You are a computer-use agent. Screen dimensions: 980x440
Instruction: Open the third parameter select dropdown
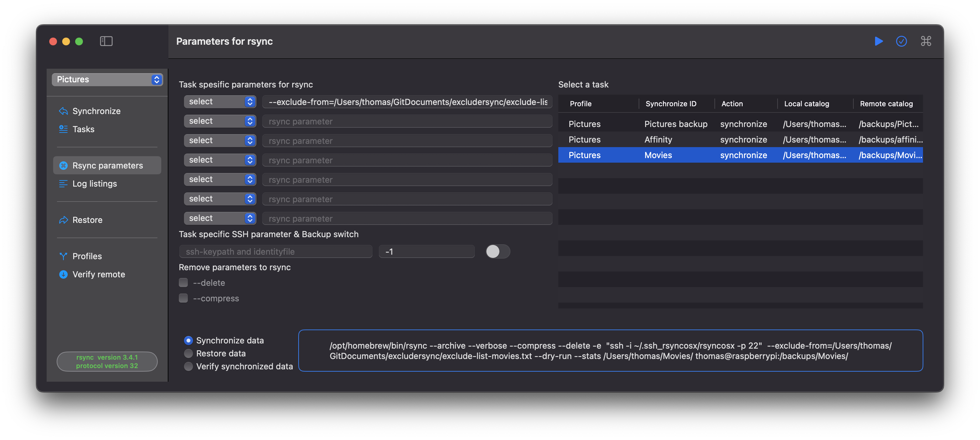click(220, 140)
